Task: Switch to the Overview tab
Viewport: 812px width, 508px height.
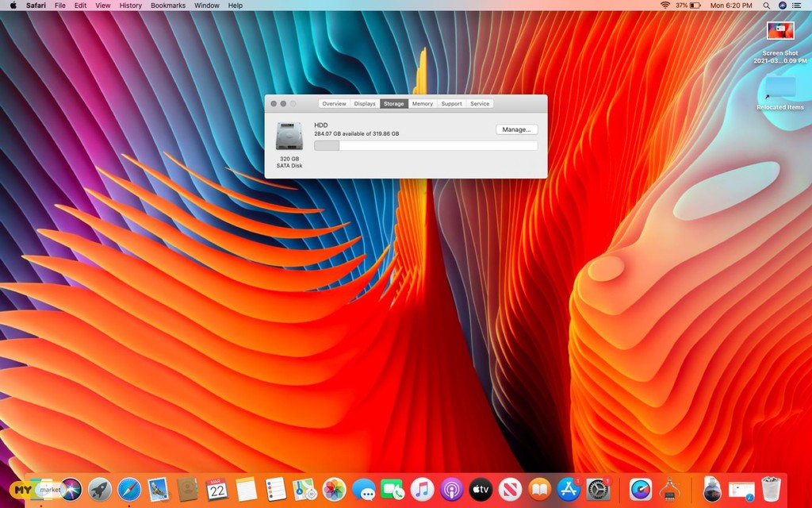Action: (x=334, y=104)
